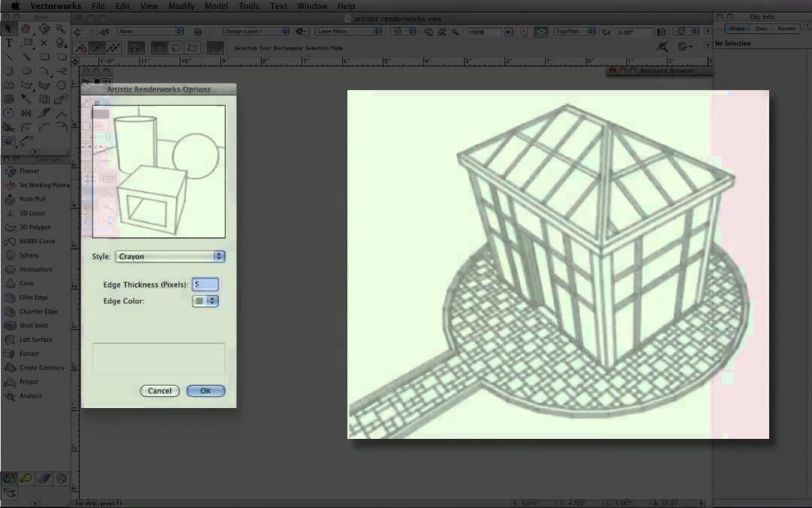Open the 100% zoom dropdown arrow
812x508 pixels.
point(508,32)
